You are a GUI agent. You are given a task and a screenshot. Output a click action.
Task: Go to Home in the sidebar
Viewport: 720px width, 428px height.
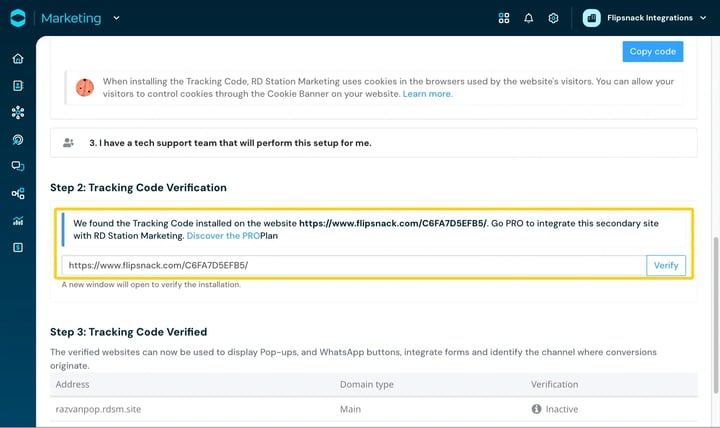[17, 58]
